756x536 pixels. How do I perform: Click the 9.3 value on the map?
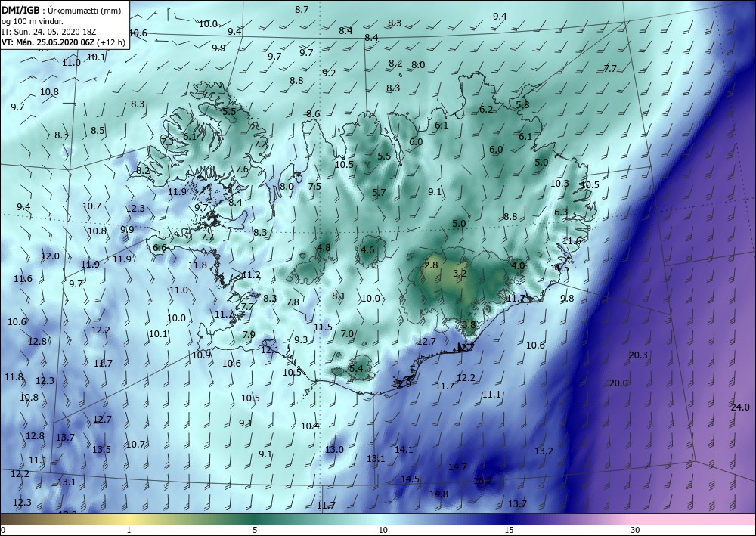(x=301, y=340)
